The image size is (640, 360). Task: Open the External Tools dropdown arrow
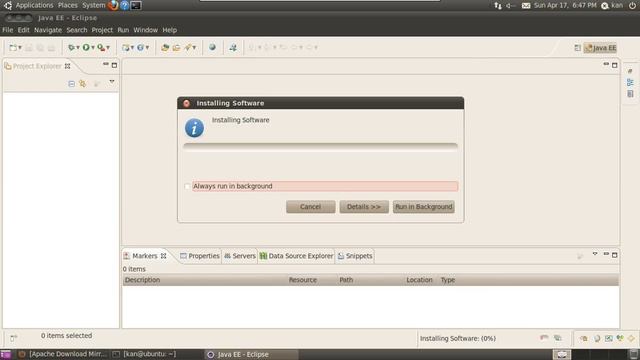(x=108, y=48)
